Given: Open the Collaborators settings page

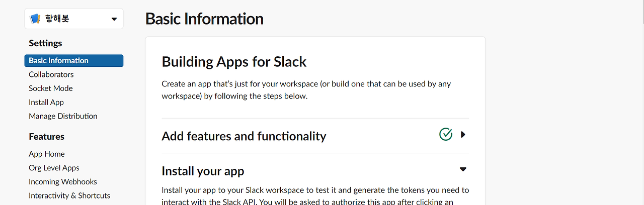Looking at the screenshot, I should tap(51, 74).
